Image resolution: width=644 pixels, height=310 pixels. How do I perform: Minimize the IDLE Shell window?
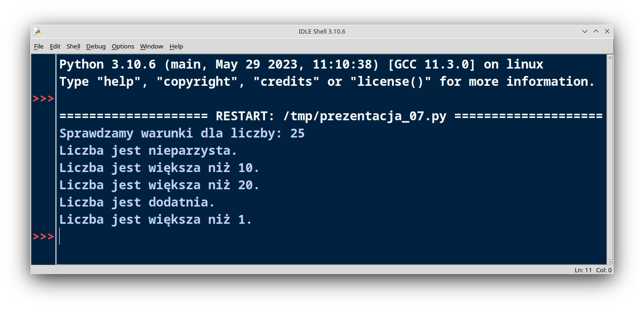tap(585, 32)
